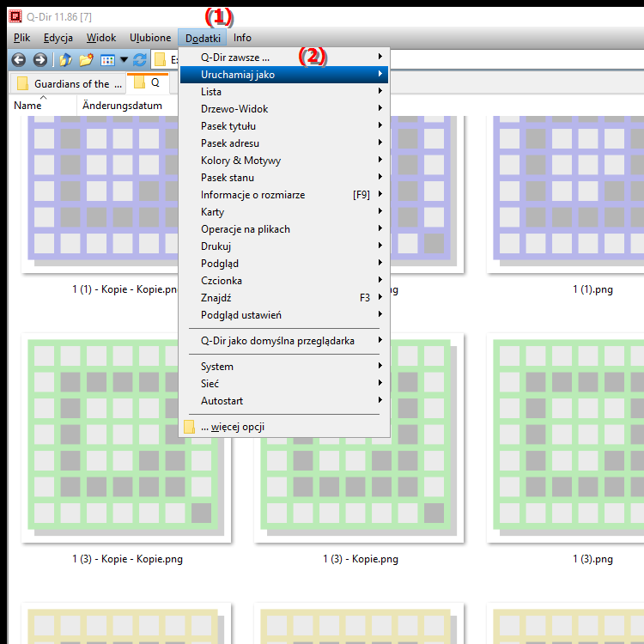The width and height of the screenshot is (644, 644).
Task: Click file name 1 (1) - Kopie - Kopie.png
Action: click(x=125, y=289)
